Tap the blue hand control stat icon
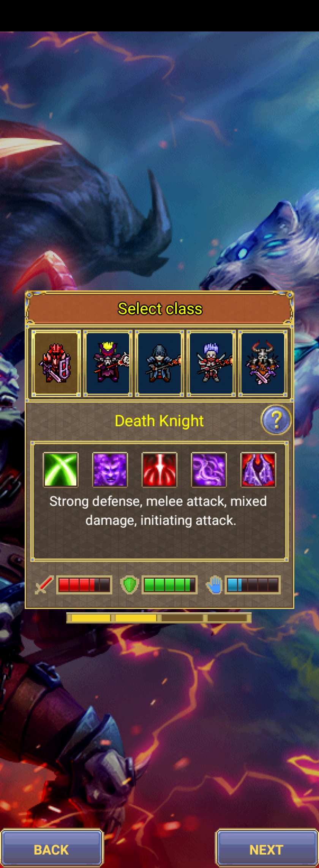 pos(215,585)
